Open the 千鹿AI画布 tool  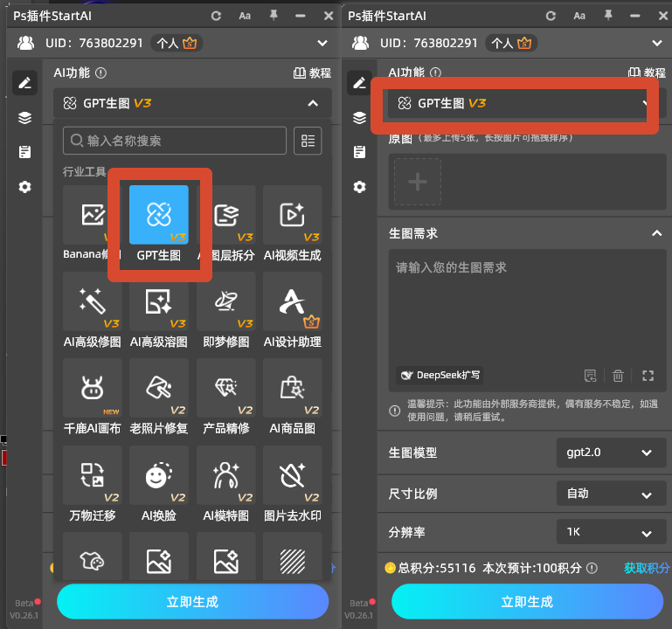pyautogui.click(x=92, y=388)
